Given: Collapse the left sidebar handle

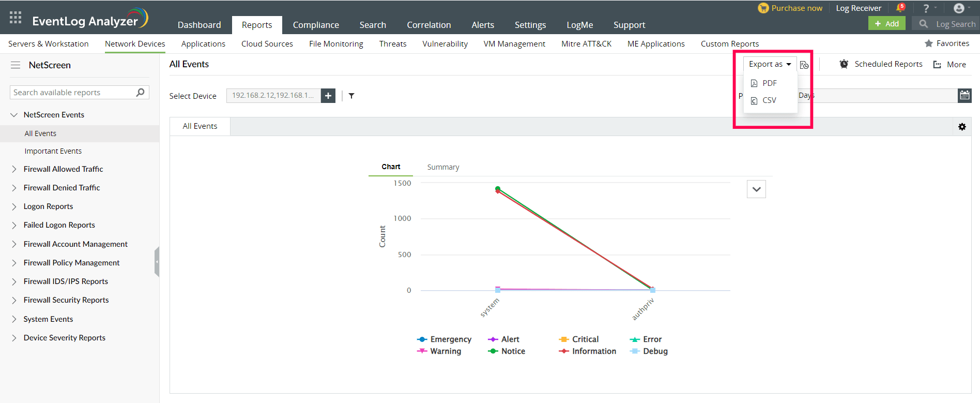Looking at the screenshot, I should [157, 262].
